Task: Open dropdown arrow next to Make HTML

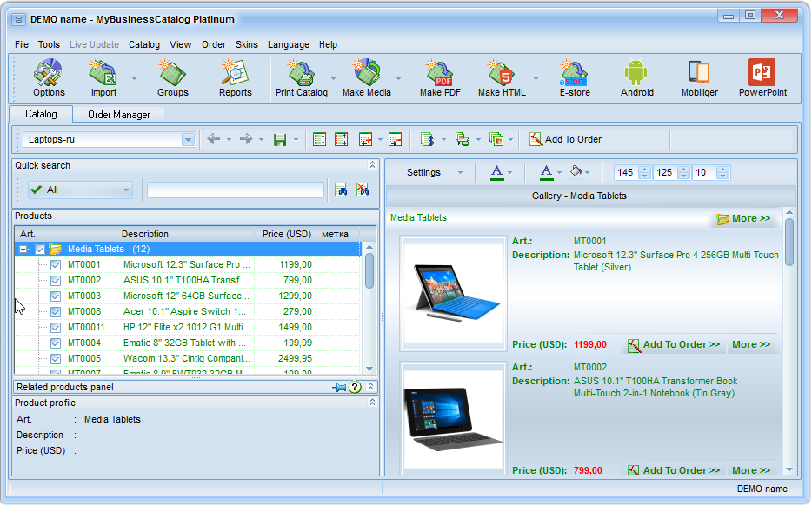Action: click(536, 79)
